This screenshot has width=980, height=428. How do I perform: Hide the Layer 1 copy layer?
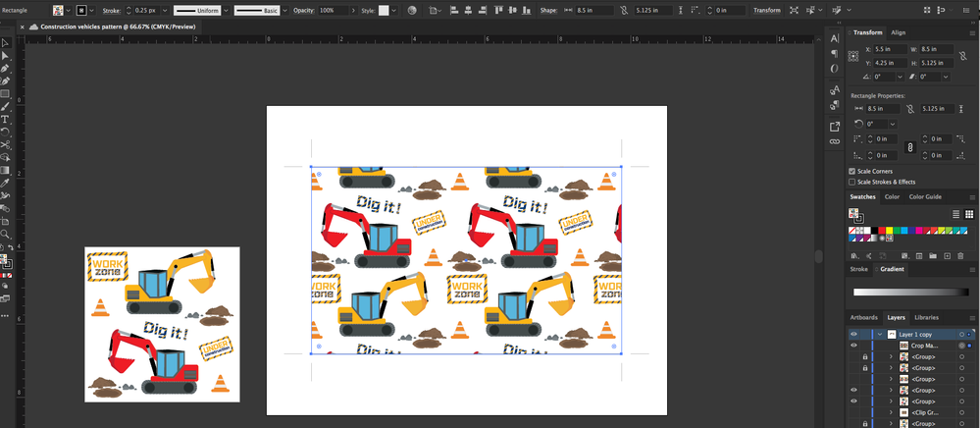pos(852,335)
